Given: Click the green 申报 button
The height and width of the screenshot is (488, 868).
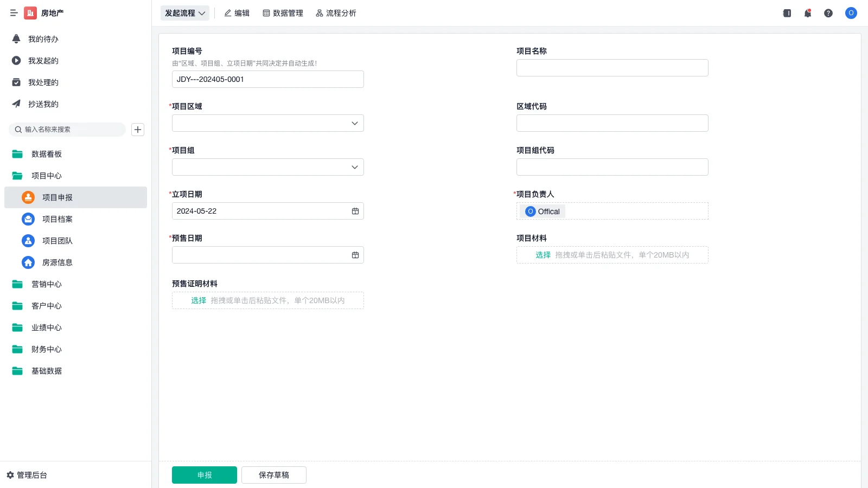Looking at the screenshot, I should point(205,475).
